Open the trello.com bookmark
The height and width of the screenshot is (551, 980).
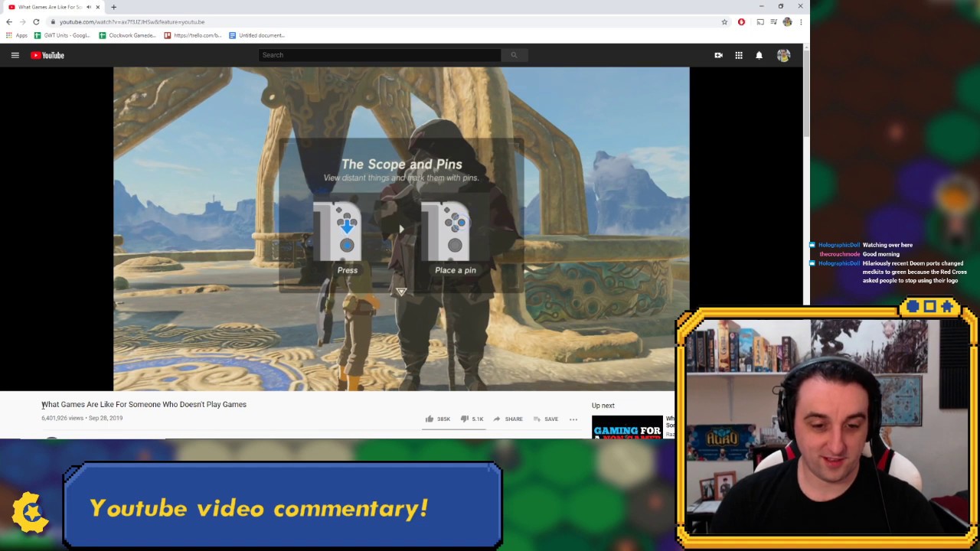193,35
